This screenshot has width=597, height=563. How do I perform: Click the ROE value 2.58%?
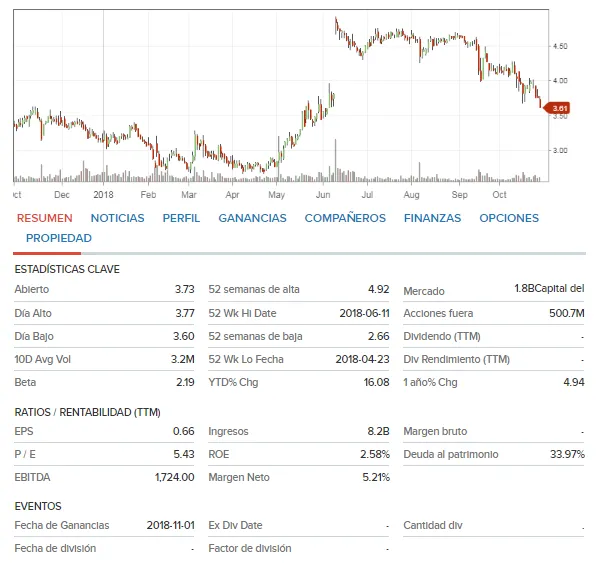click(x=375, y=454)
